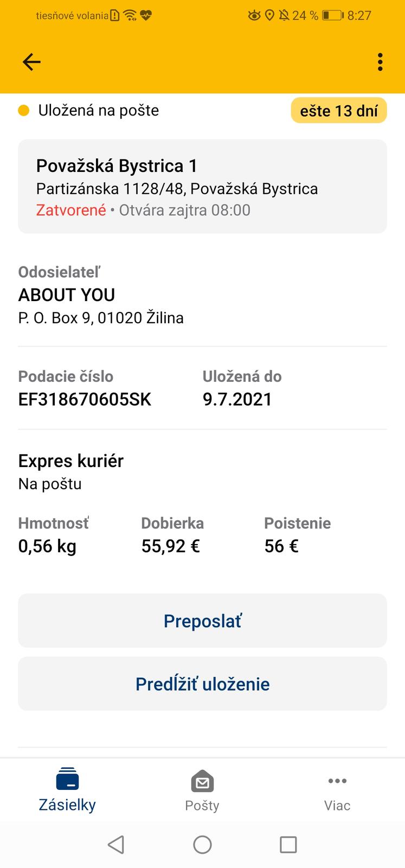Open the Považská Bystrica 1 post office card
Screen dimensions: 405x868
point(202,187)
